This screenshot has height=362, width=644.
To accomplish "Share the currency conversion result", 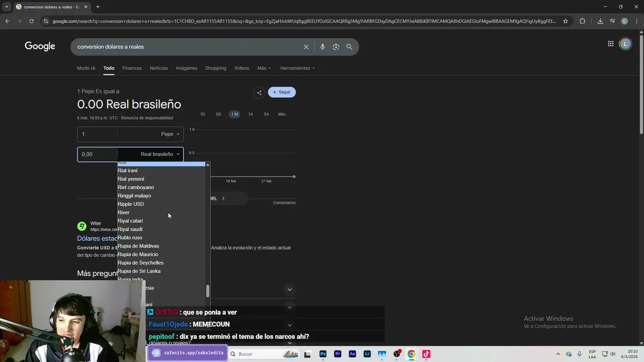I will point(259,93).
